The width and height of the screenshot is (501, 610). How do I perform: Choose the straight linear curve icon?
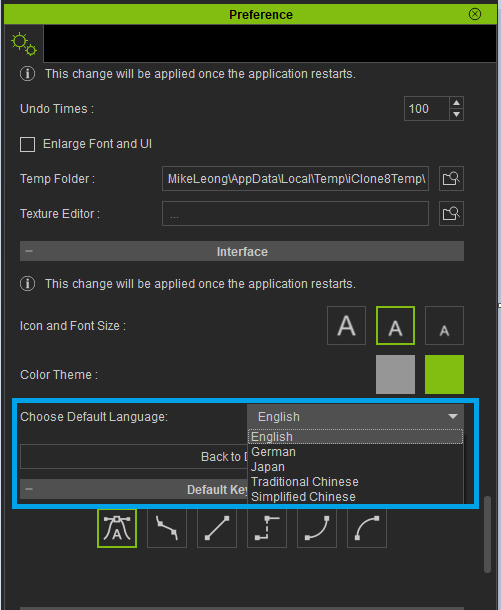(217, 528)
